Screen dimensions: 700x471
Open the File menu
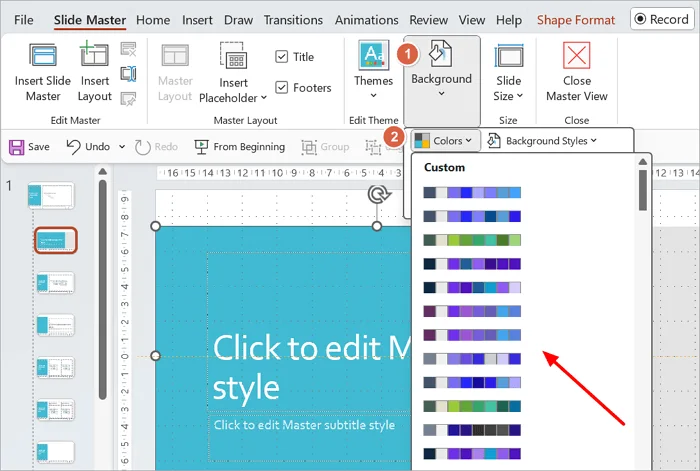coord(24,20)
